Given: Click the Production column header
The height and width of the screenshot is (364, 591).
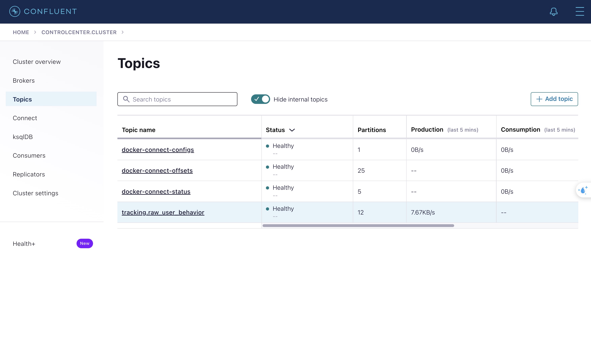Looking at the screenshot, I should click(x=444, y=129).
